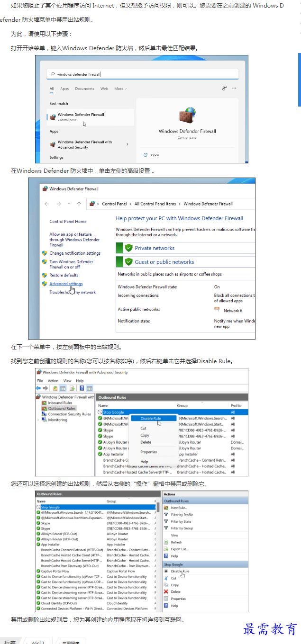Click the Inbound Rules icon in the tree
301x644 pixels.
pos(44,403)
